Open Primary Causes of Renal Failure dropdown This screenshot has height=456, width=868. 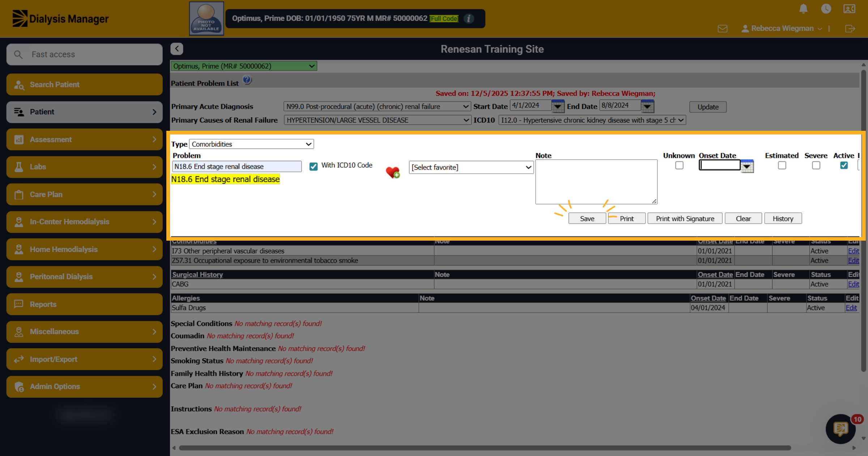[378, 120]
